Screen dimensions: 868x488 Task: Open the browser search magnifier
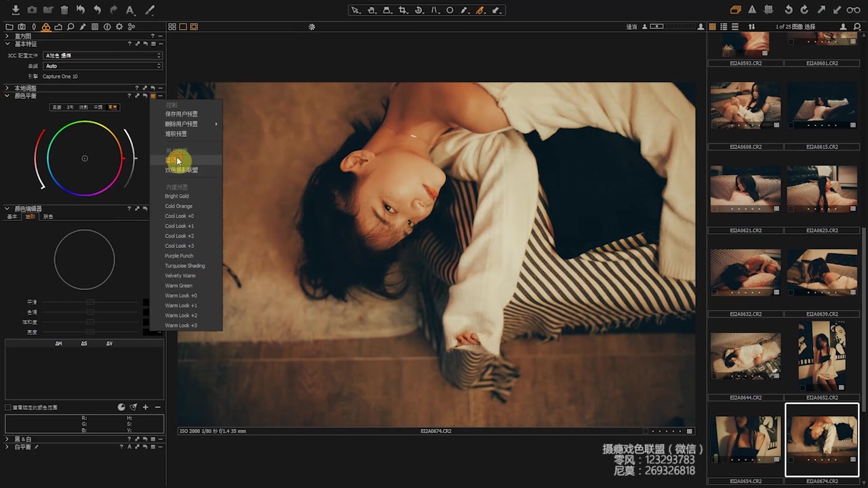click(858, 27)
